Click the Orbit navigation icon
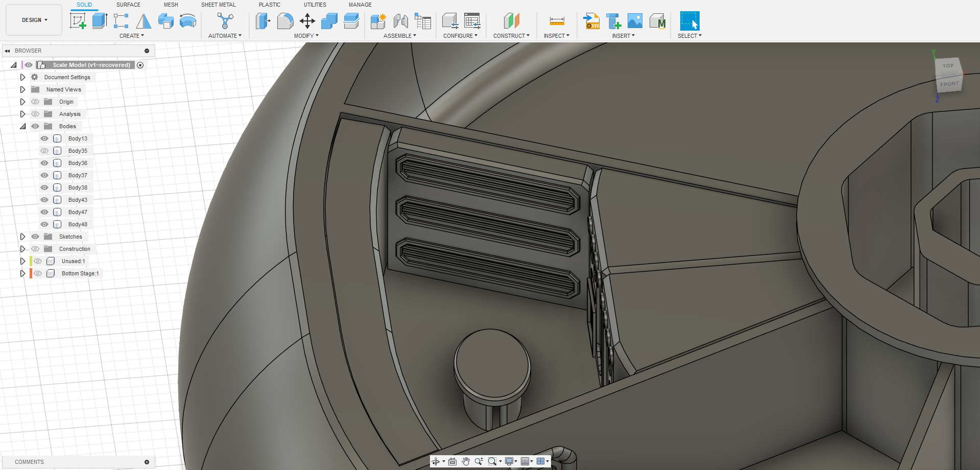980x470 pixels. pos(436,461)
